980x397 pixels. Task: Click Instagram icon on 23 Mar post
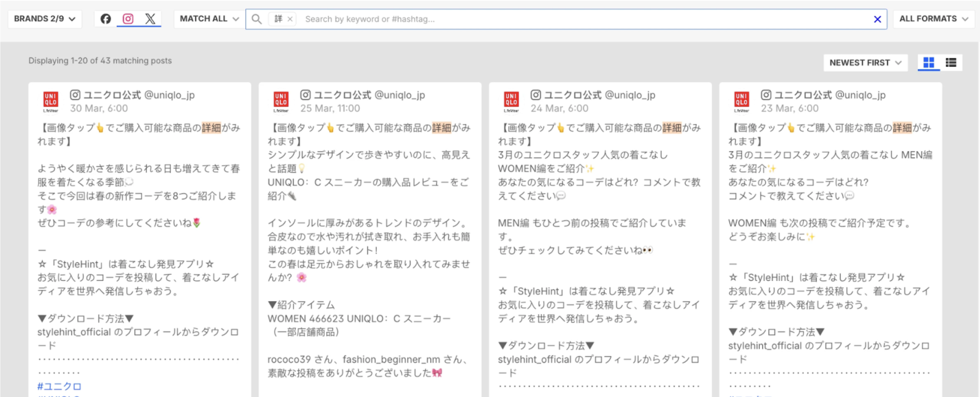click(766, 95)
